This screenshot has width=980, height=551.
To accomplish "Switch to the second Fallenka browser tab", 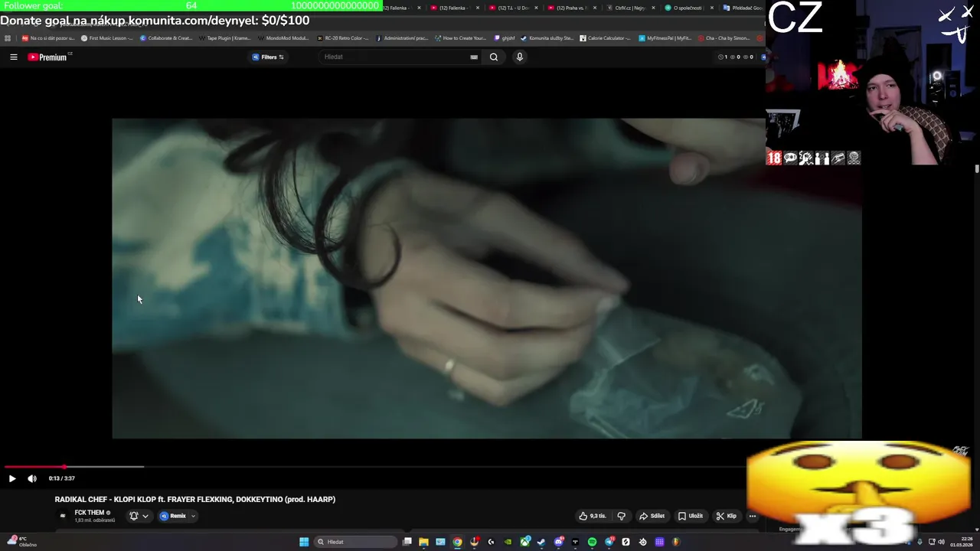I will (453, 8).
